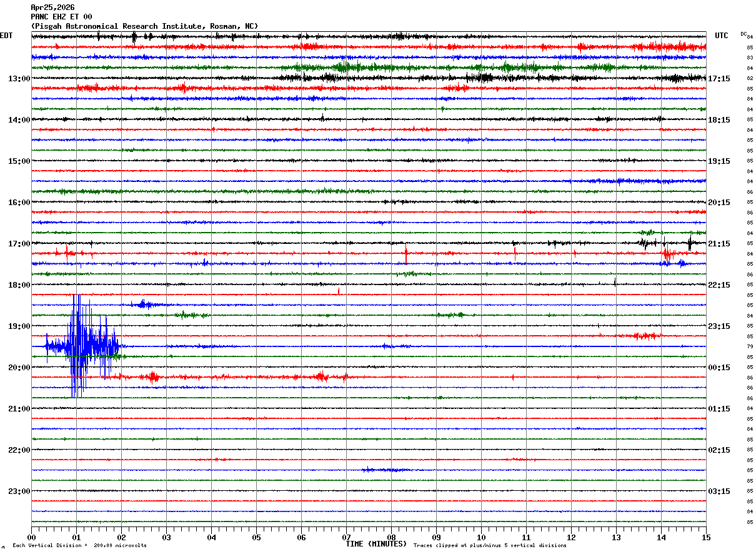Image resolution: width=756 pixels, height=554 pixels.
Task: Click the Pisgah Astronomical Research Institute title
Action: point(144,26)
